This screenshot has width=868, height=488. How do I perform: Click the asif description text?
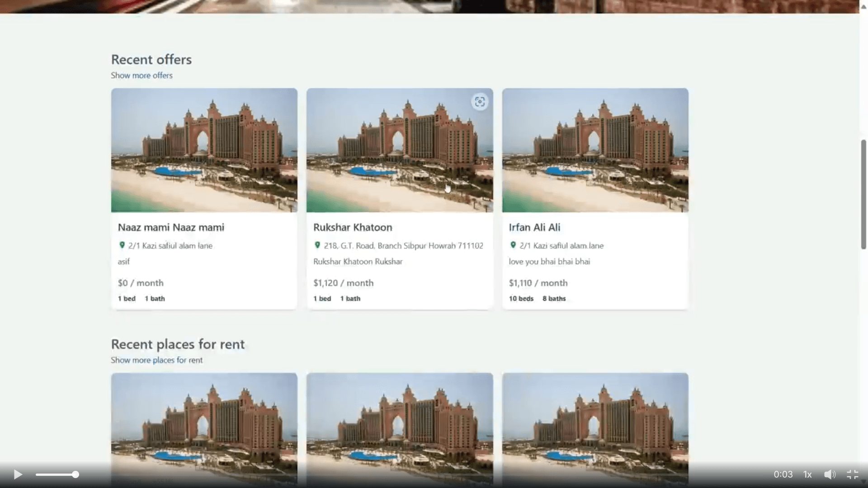click(x=123, y=262)
